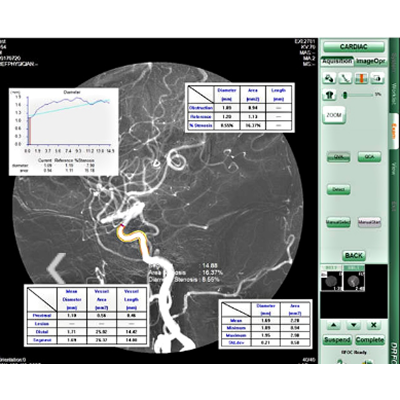Click the first tool icon under Acquisition tab
This screenshot has width=400, height=400.
(x=329, y=79)
